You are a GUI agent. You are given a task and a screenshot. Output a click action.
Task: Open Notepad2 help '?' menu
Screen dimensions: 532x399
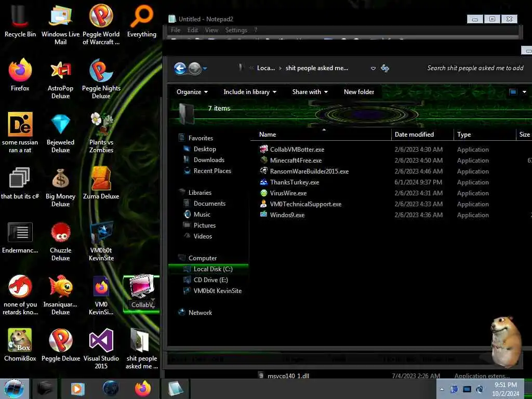pyautogui.click(x=256, y=30)
